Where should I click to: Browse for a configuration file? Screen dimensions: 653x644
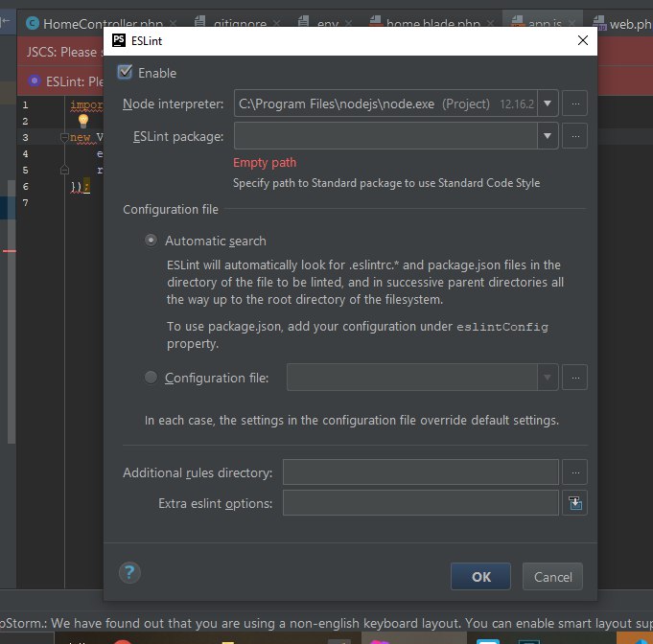pyautogui.click(x=574, y=378)
